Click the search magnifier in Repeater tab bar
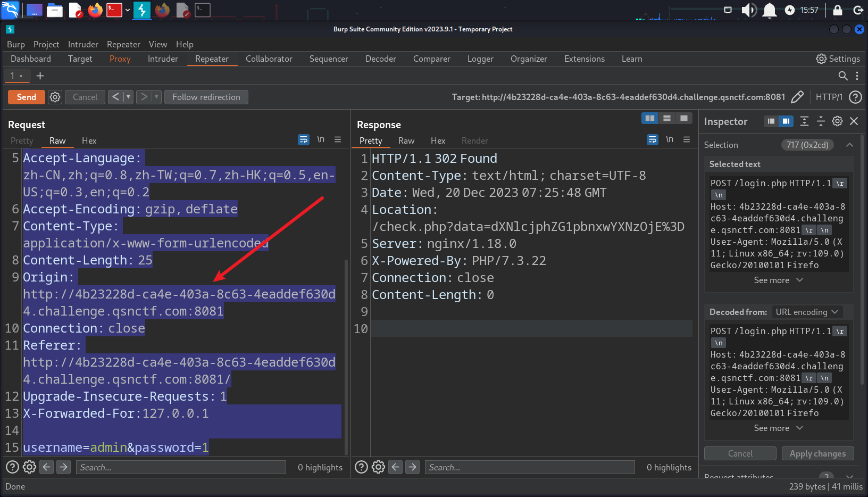The height and width of the screenshot is (497, 868). coord(843,76)
